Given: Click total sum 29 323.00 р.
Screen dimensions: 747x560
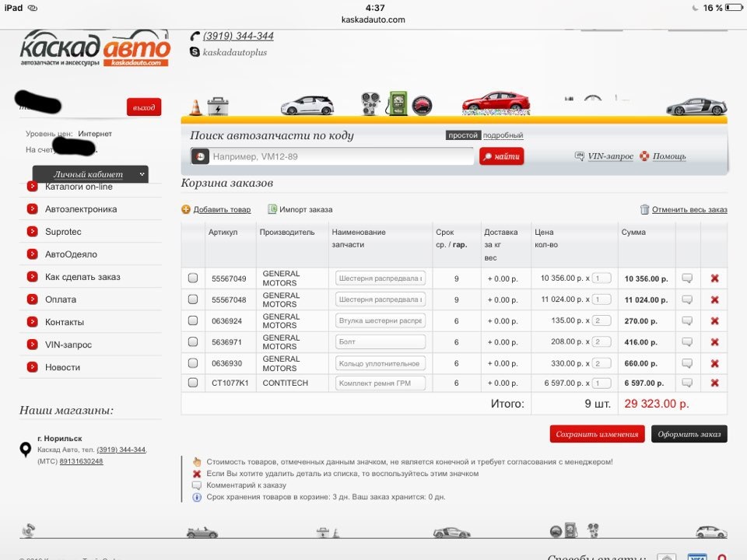Looking at the screenshot, I should pyautogui.click(x=657, y=404).
